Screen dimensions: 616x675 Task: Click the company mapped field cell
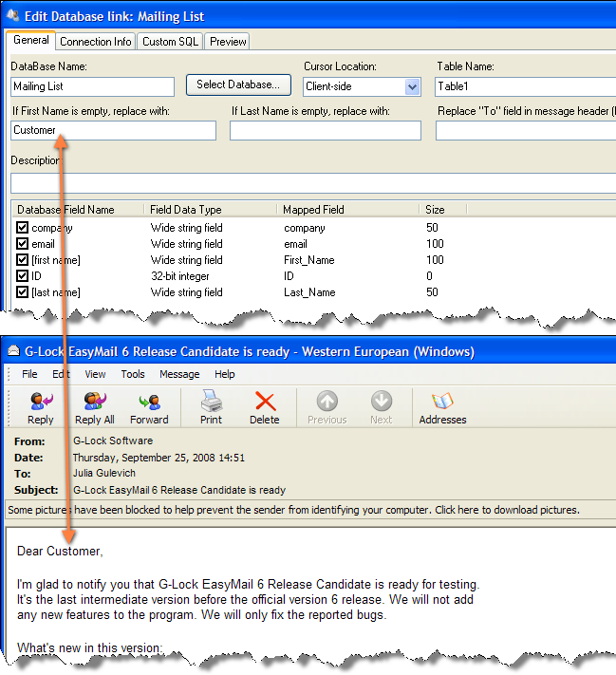[305, 228]
